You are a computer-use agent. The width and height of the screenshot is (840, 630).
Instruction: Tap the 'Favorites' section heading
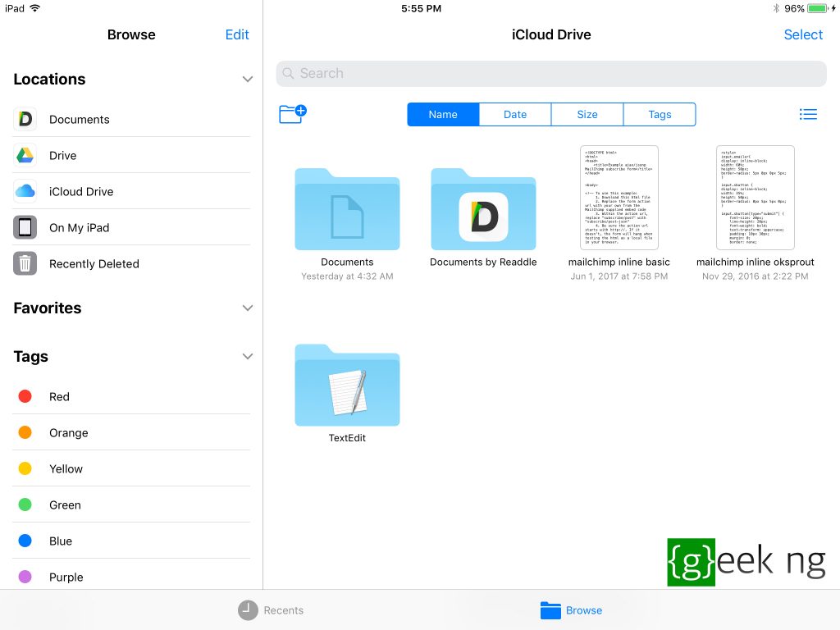tap(48, 308)
